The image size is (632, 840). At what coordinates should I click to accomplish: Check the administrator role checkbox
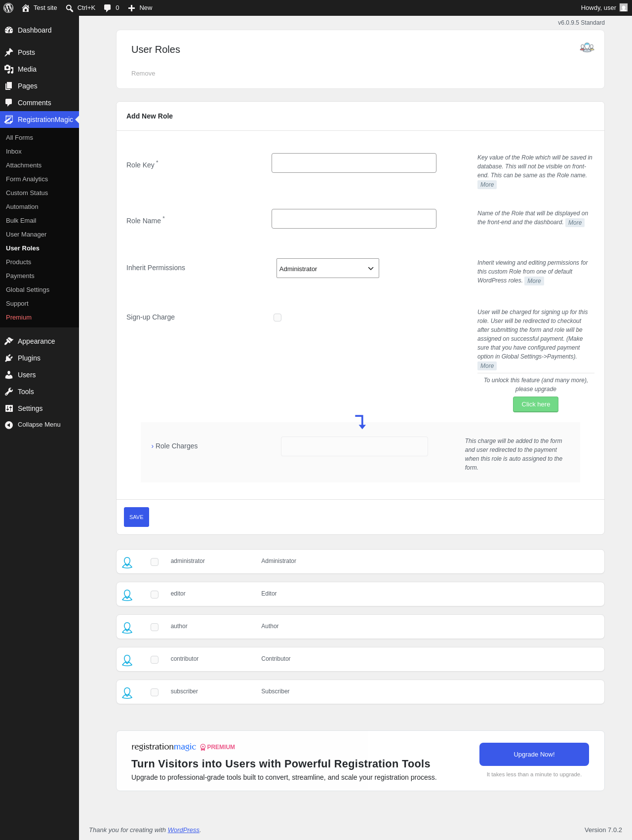coord(155,562)
